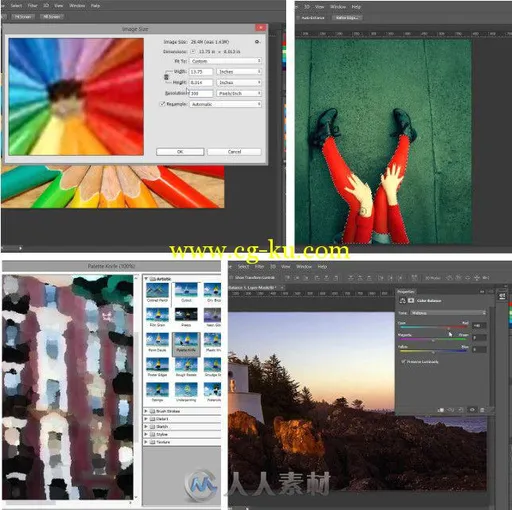Click OK in the Image Size dialog
This screenshot has width=512, height=510.
click(x=180, y=152)
